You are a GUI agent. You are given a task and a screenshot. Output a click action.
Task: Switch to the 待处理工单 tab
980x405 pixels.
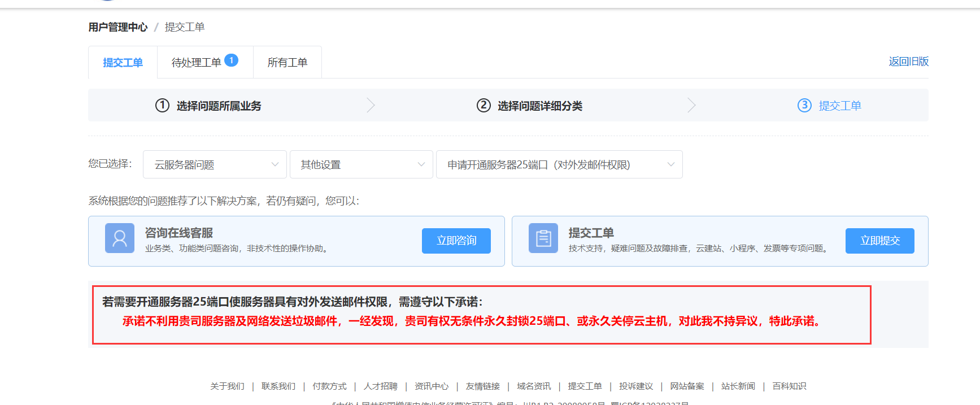tap(196, 63)
